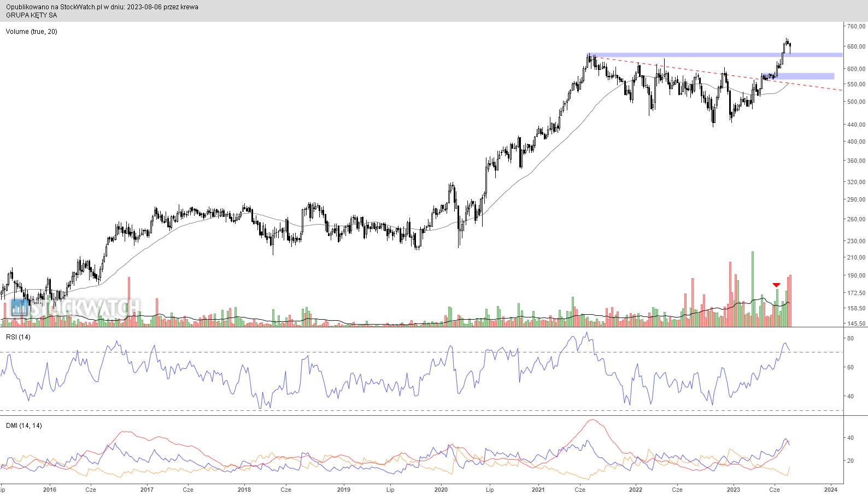Screen dimensions: 868x494
Task: Click the 260,00 price axis label
Action: point(857,220)
